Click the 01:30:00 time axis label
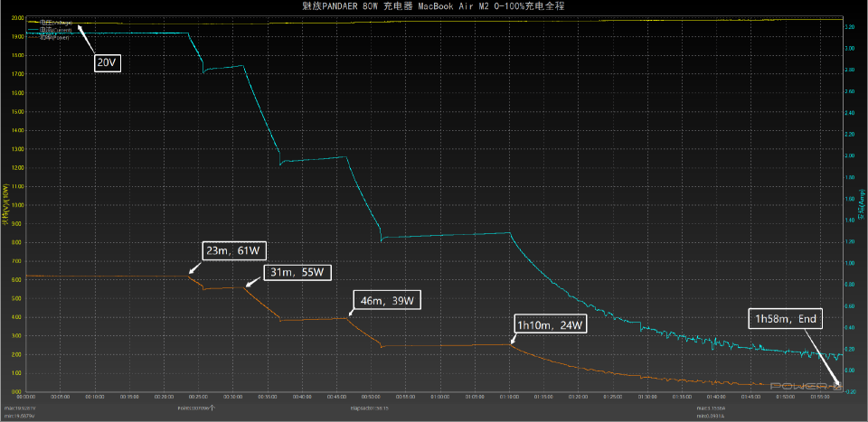This screenshot has height=422, width=868. [x=647, y=397]
